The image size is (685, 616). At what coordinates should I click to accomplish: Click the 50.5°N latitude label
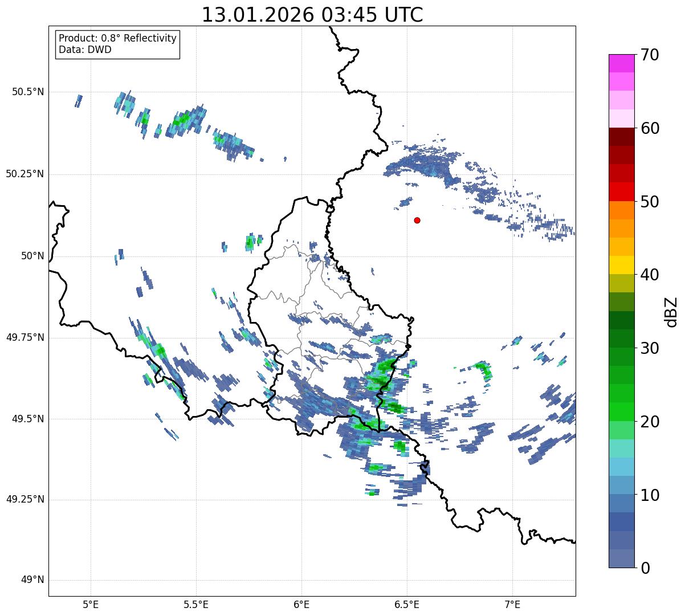point(28,92)
